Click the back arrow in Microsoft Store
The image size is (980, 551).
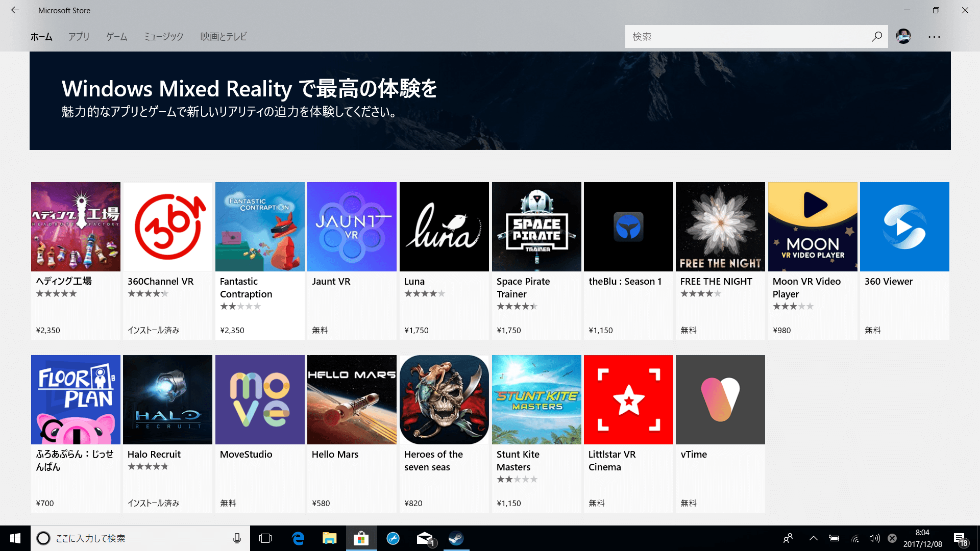point(14,10)
